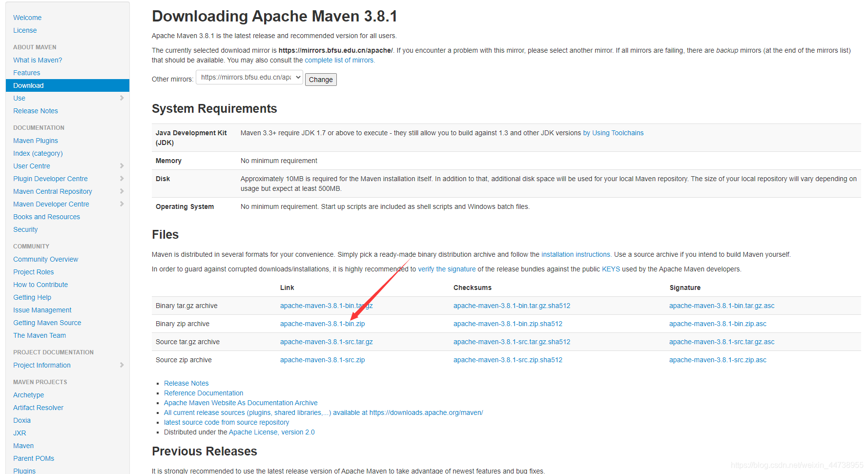Image resolution: width=868 pixels, height=474 pixels.
Task: Open How to Contribute link
Action: [x=41, y=285]
